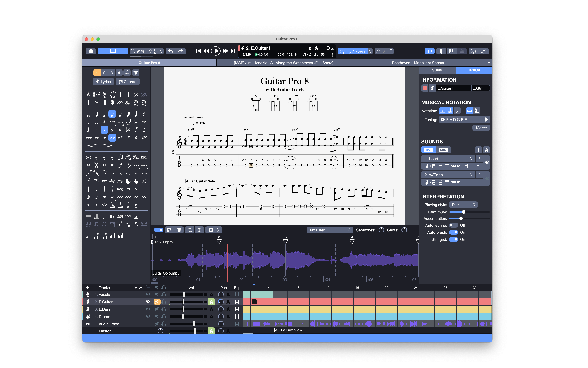The width and height of the screenshot is (588, 368).
Task: Toggle Stringed switch
Action: pos(453,239)
